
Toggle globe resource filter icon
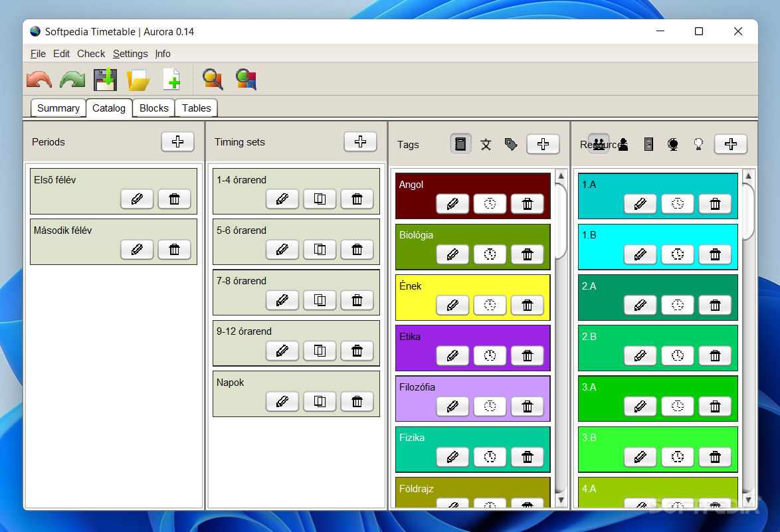673,144
